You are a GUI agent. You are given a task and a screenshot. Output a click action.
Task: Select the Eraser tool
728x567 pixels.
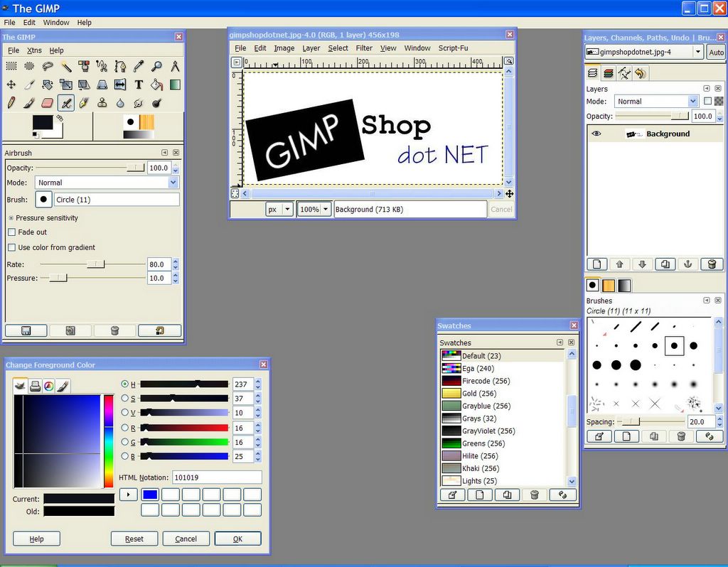[x=48, y=102]
